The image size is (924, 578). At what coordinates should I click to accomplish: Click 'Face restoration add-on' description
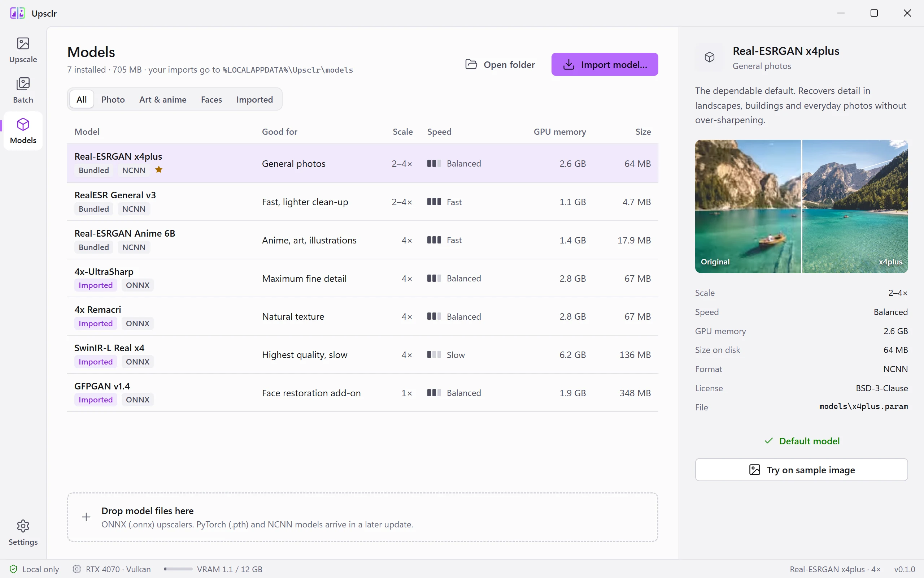tap(311, 393)
